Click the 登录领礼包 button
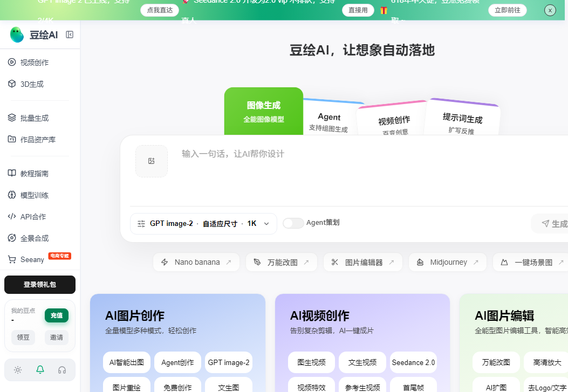Screen dimensions: 568x392 [x=40, y=285]
